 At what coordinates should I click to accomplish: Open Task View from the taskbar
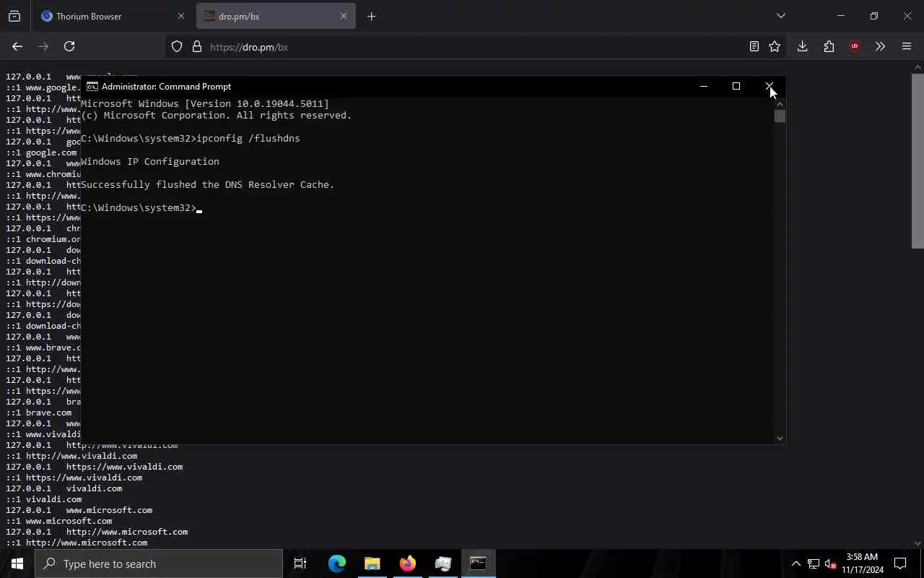coord(300,564)
